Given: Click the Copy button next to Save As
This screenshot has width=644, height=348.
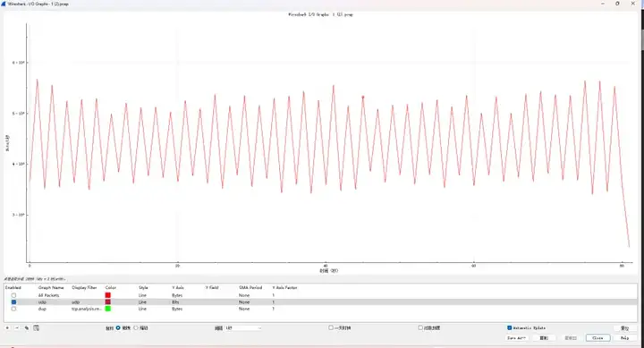Looking at the screenshot, I should 544,338.
